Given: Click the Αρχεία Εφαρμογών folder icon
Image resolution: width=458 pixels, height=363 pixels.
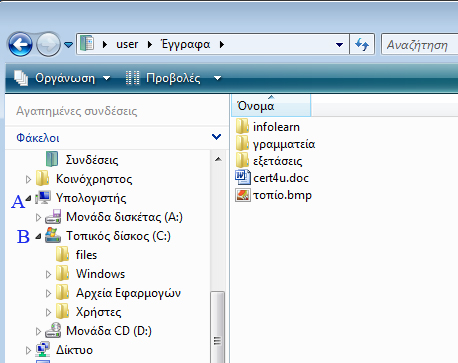Looking at the screenshot, I should click(x=62, y=292).
